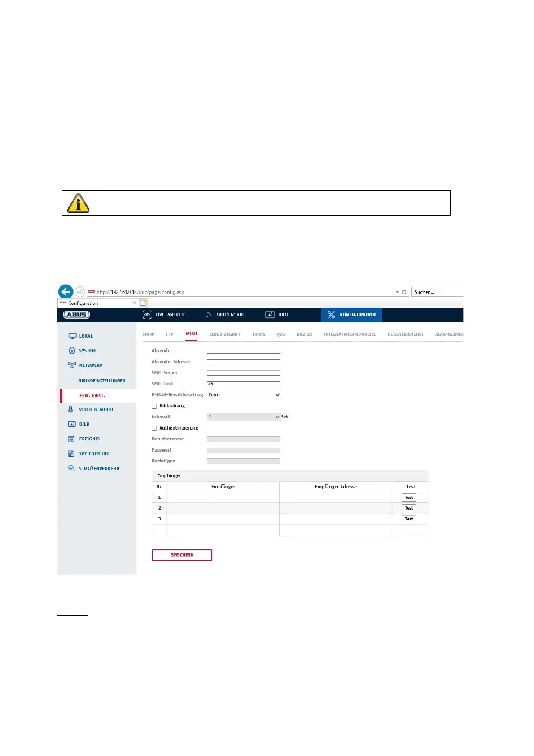Click the Empfänger Adresse column header
This screenshot has height=756, width=534.
click(x=336, y=487)
